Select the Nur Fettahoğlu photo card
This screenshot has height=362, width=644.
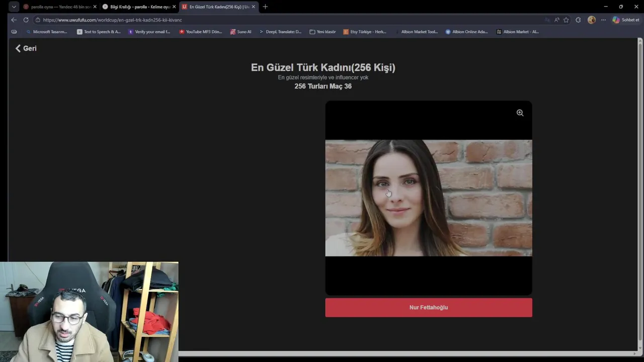click(428, 198)
